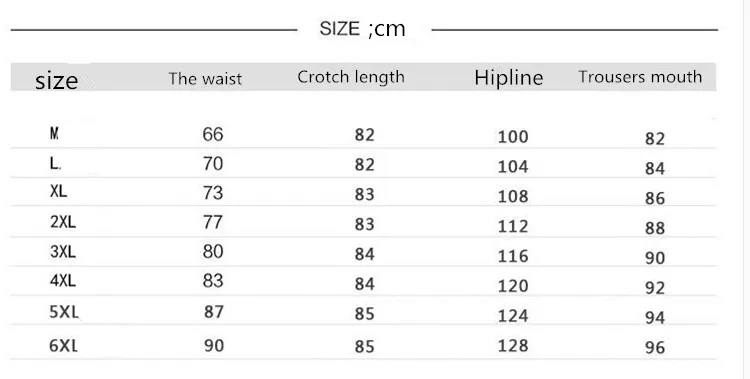Select 'The waist' column header
Viewport: 750px width, 379px height.
click(x=205, y=78)
